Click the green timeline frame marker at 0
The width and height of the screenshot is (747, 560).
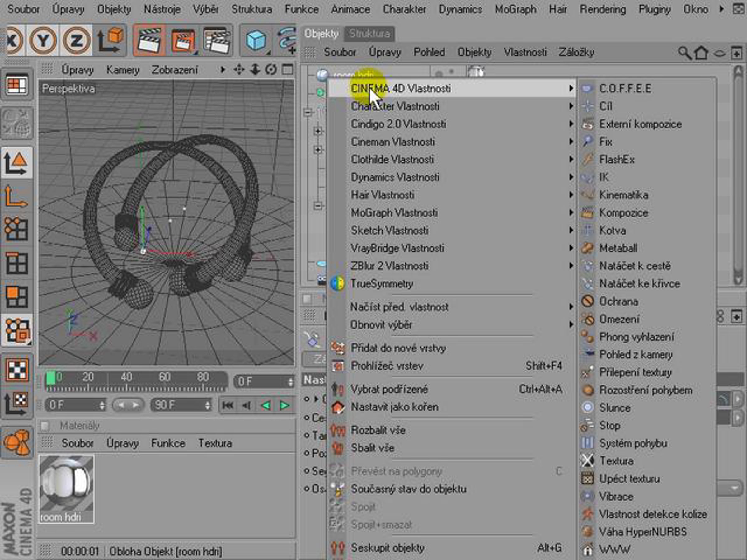[51, 378]
